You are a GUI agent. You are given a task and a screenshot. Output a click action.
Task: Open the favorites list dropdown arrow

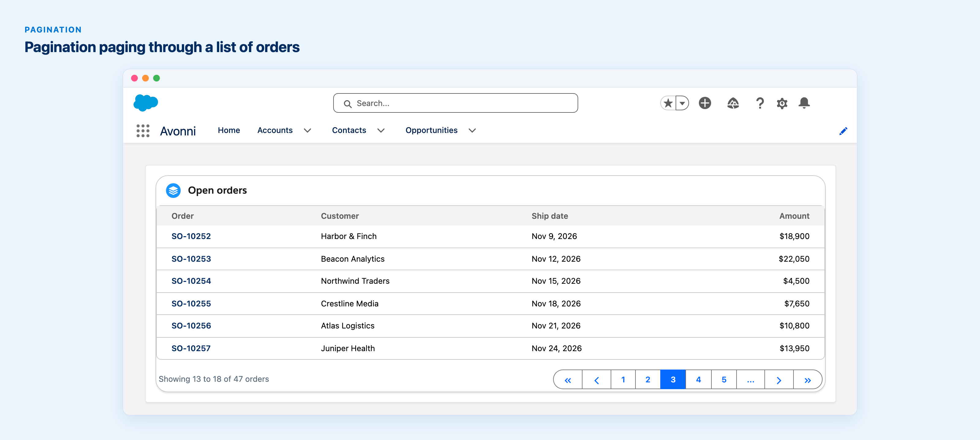(682, 103)
